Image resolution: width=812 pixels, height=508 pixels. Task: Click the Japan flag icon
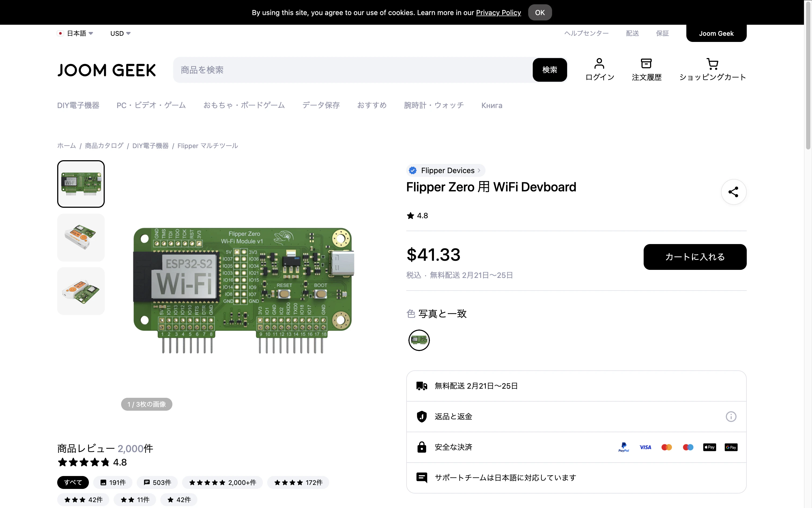click(x=60, y=33)
